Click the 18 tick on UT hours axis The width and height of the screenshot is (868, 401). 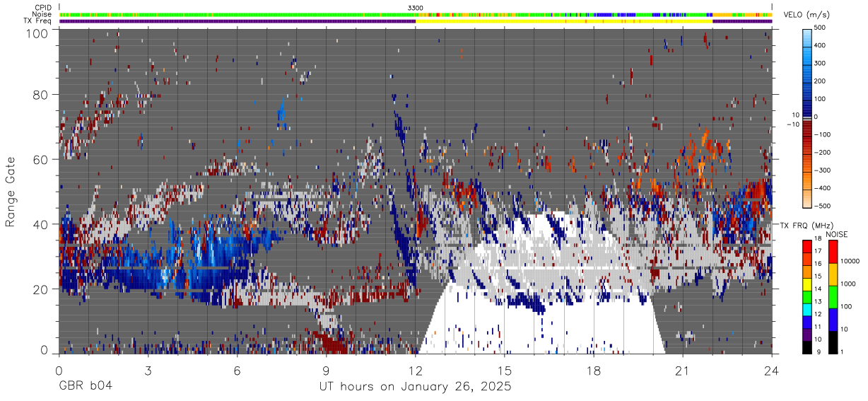[594, 371]
